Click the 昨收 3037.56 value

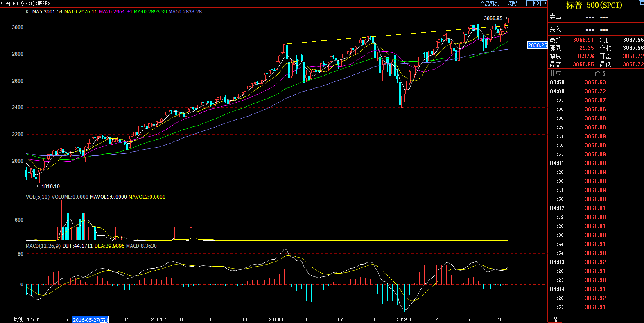point(633,48)
